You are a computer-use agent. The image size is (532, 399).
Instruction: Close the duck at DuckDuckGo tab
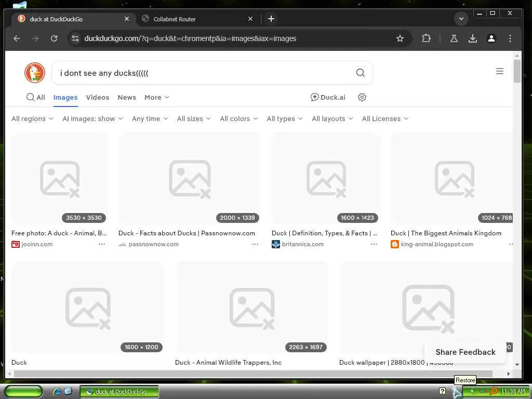coord(127,19)
